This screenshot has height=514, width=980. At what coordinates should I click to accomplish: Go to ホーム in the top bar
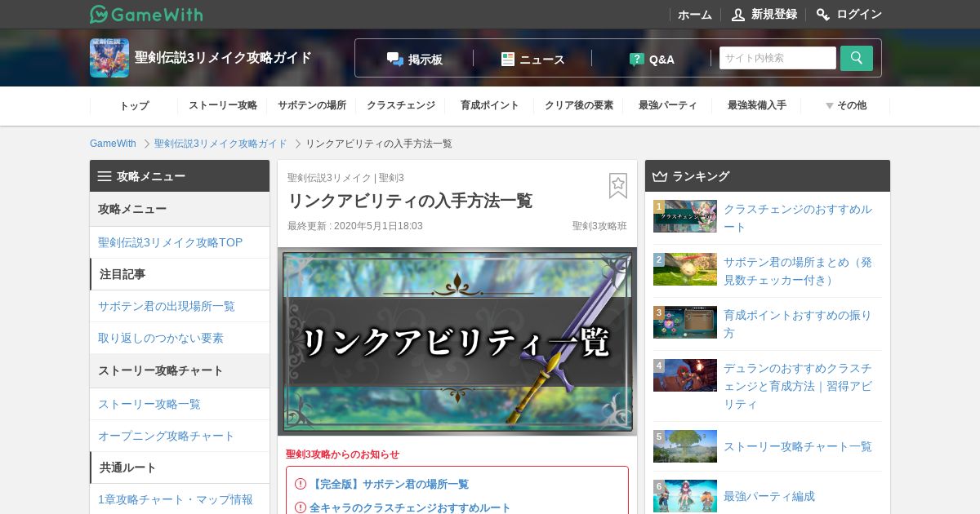(695, 15)
